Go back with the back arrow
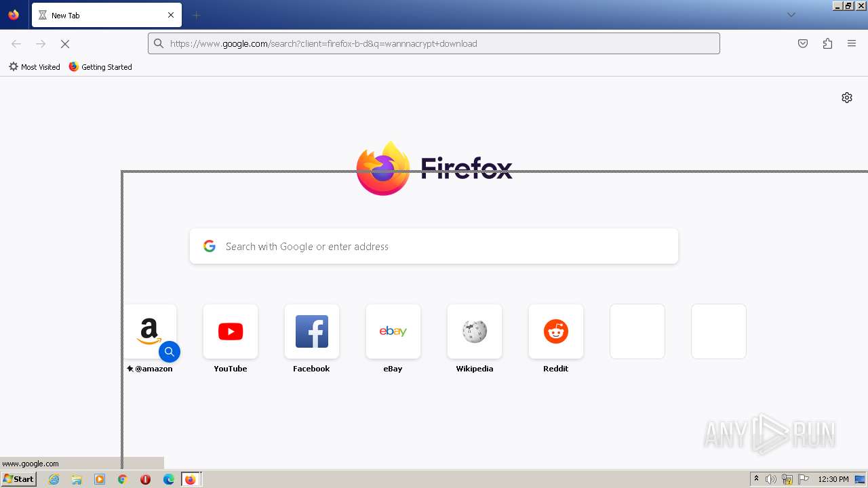 16,43
